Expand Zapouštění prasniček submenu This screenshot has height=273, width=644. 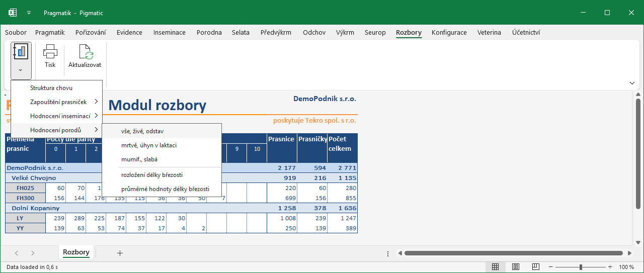[x=56, y=102]
